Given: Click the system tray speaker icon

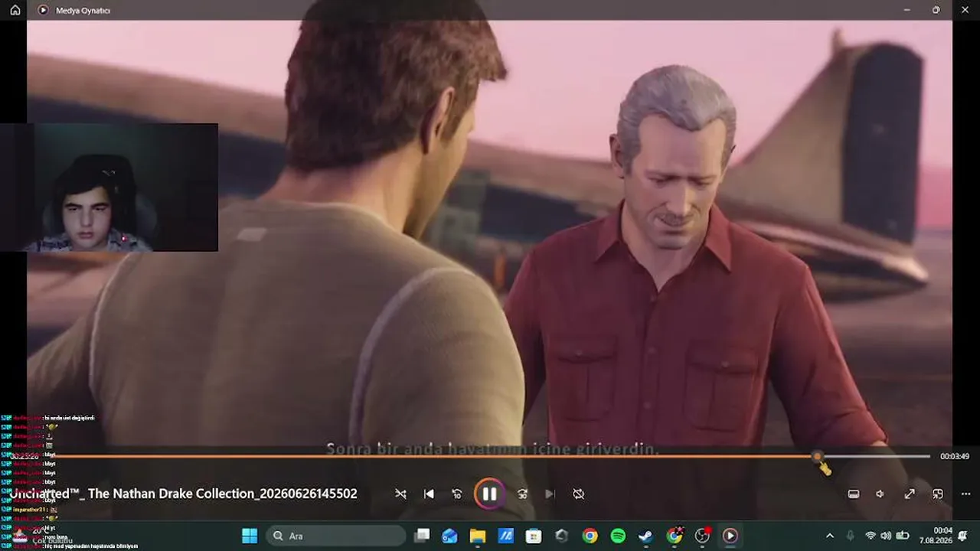Looking at the screenshot, I should click(886, 536).
